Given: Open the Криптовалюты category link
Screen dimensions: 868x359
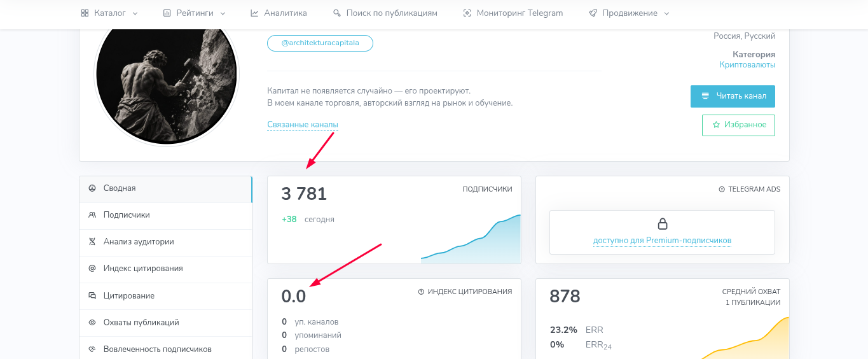Looking at the screenshot, I should 747,65.
